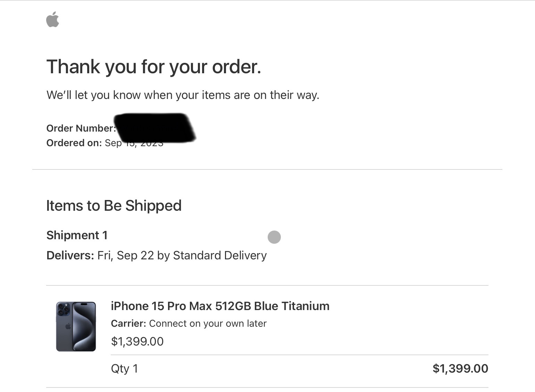The image size is (535, 392).
Task: Click the bold $1,399.00 line total
Action: click(460, 368)
